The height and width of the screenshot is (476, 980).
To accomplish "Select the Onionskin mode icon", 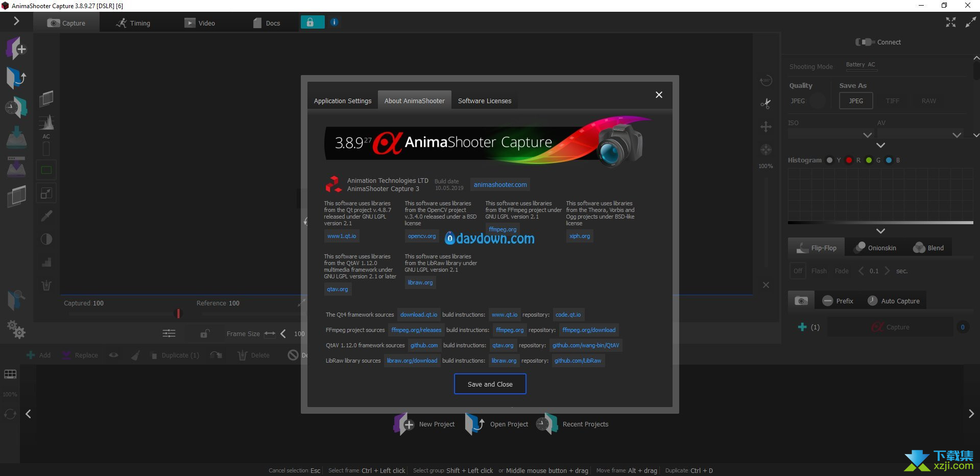I will coord(861,247).
